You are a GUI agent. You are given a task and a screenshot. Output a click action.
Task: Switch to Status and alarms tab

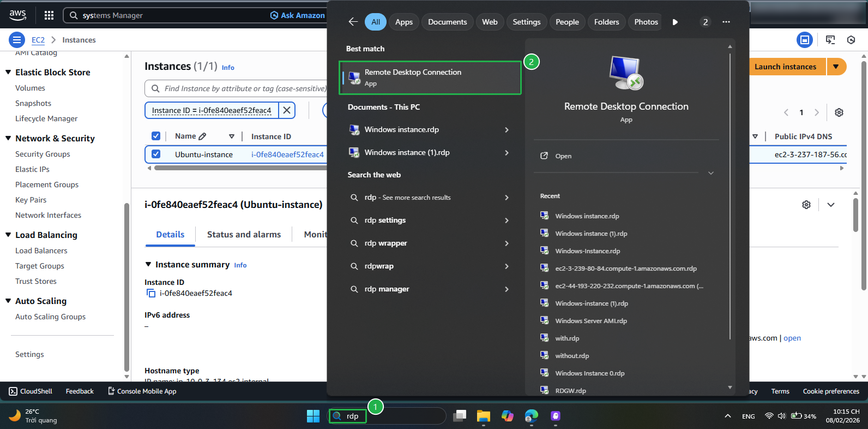pos(244,234)
